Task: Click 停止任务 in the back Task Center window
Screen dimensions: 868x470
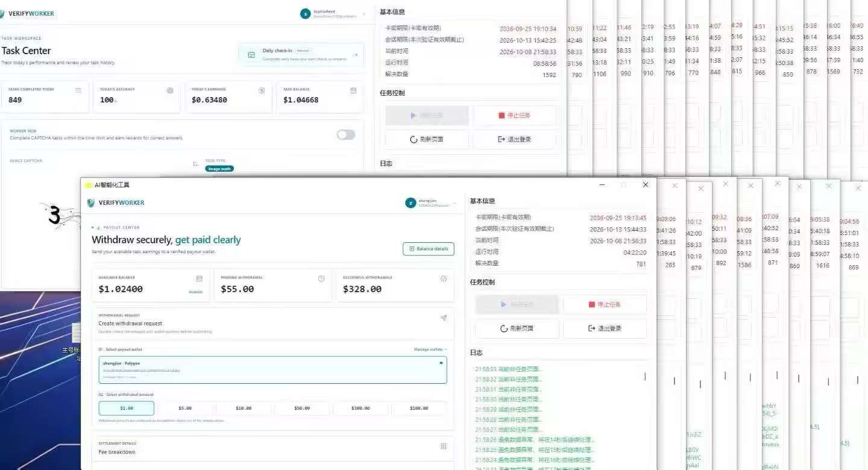Action: (x=515, y=115)
